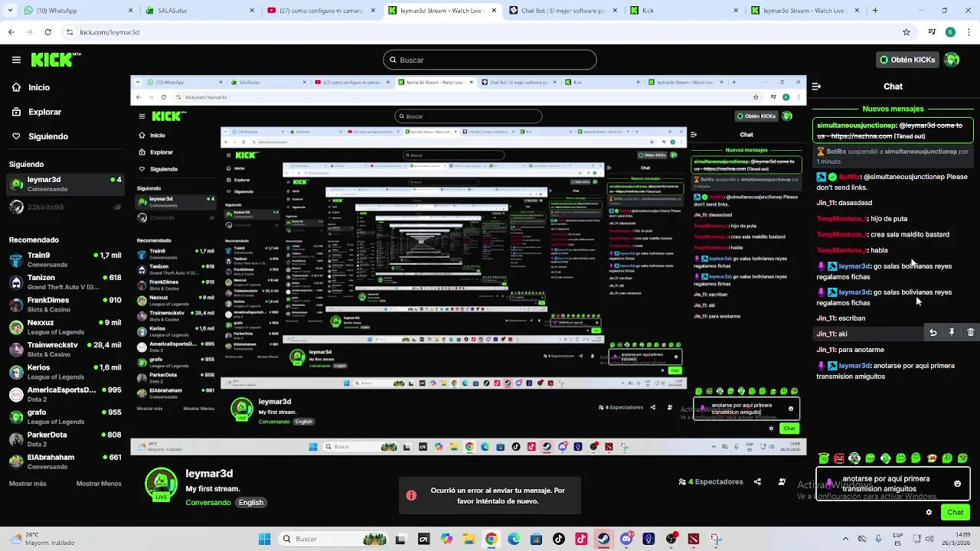
Task: Open Steam from the taskbar
Action: coord(603,539)
